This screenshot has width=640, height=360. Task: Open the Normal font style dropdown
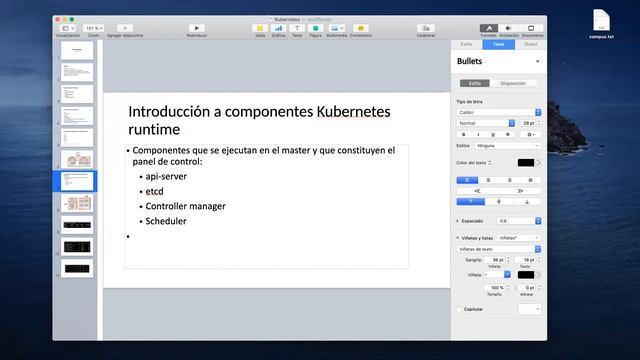click(x=486, y=123)
